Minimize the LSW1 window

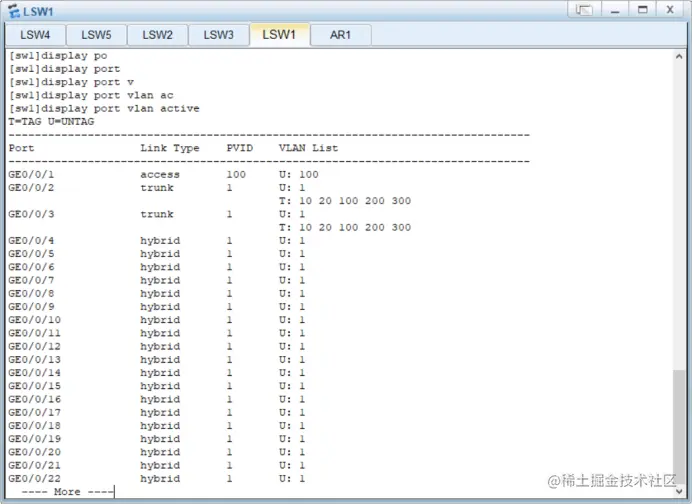click(615, 10)
